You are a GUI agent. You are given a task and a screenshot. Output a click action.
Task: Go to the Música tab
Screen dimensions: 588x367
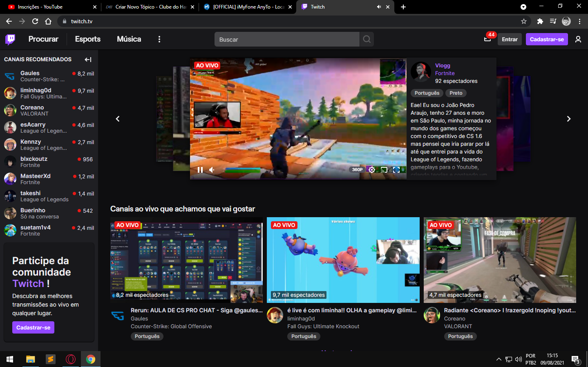coord(129,39)
